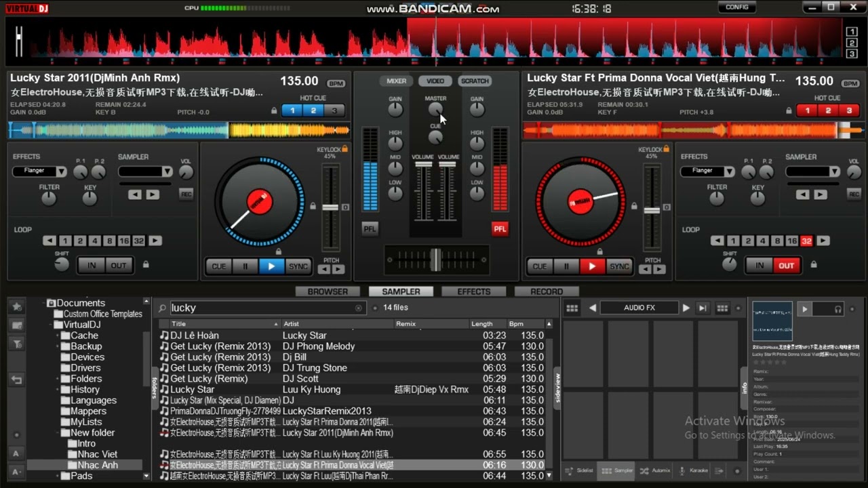Collapse the New folder tree node
Screen dimensions: 868x488
coord(57,433)
